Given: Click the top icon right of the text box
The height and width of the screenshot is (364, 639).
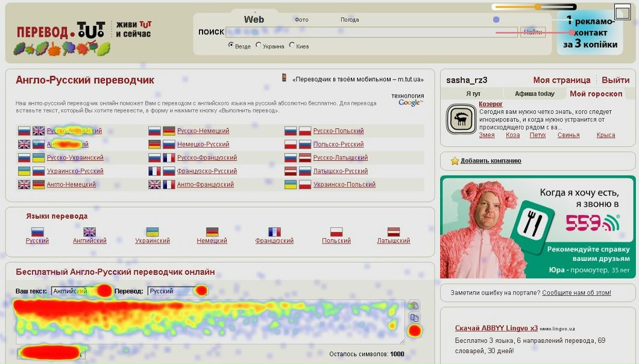Looking at the screenshot, I should coord(414,306).
